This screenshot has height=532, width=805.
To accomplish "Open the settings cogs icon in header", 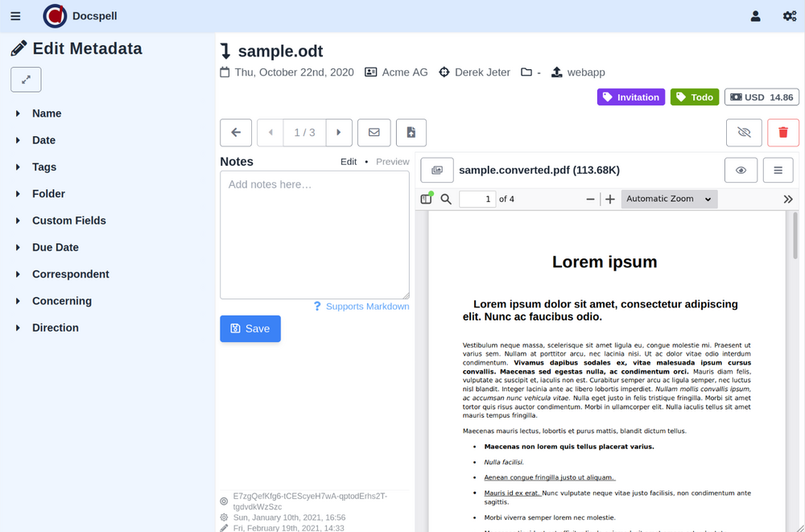I will (x=790, y=16).
